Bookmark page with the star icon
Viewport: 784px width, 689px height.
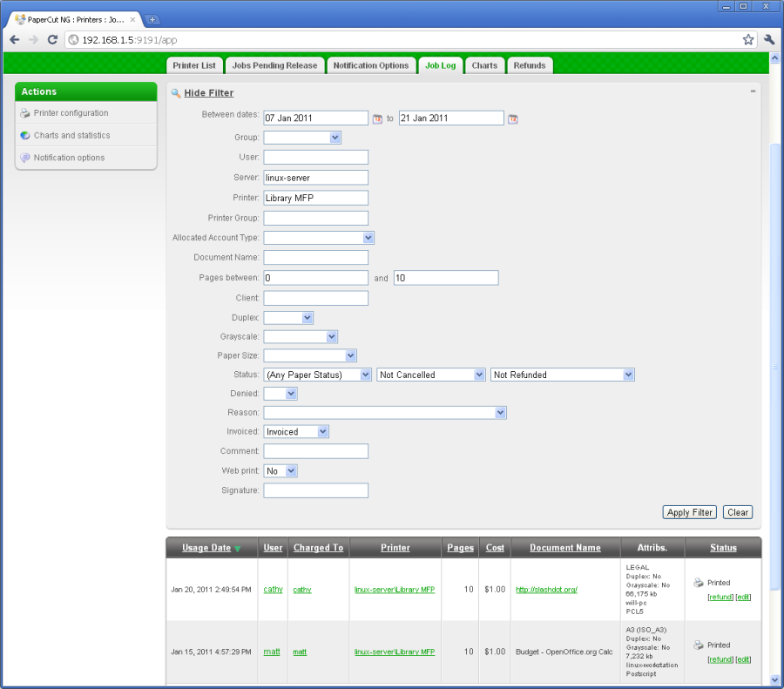[x=748, y=39]
